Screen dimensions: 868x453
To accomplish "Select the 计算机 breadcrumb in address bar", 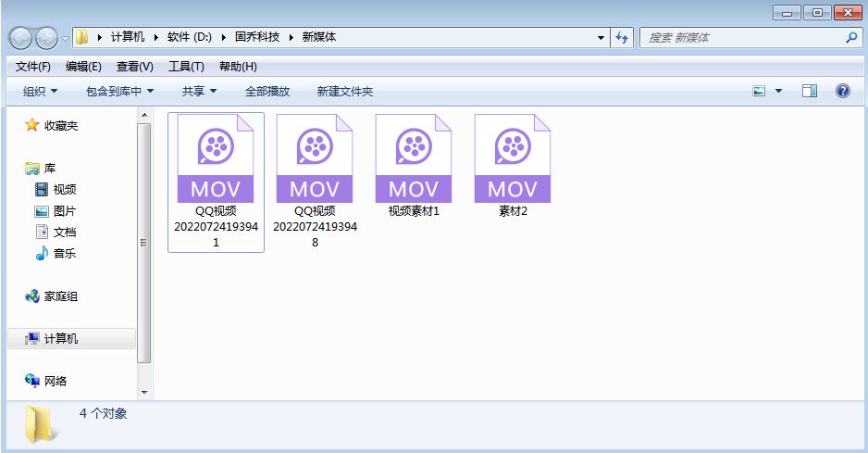I will [128, 37].
